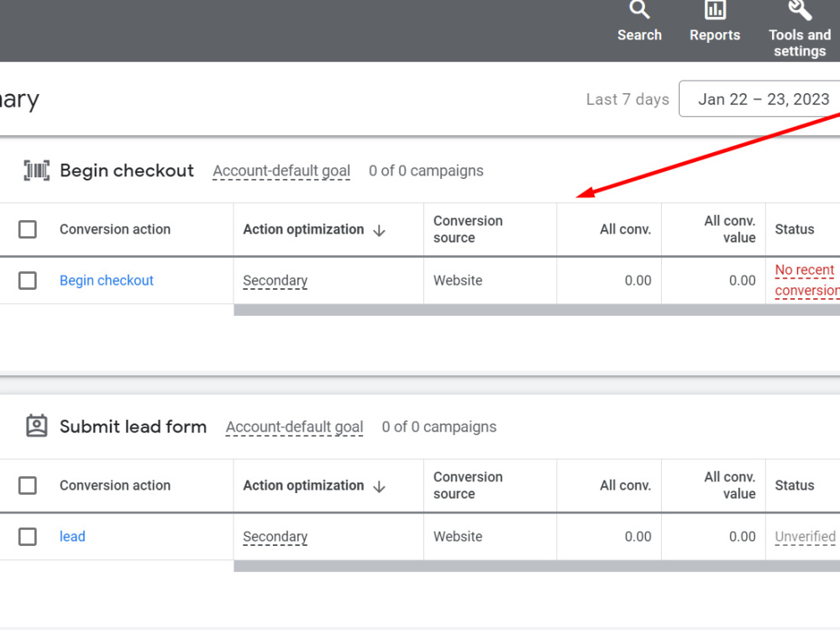Click the horizontal scrollbar under Begin checkout table
840x630 pixels.
coord(537,310)
